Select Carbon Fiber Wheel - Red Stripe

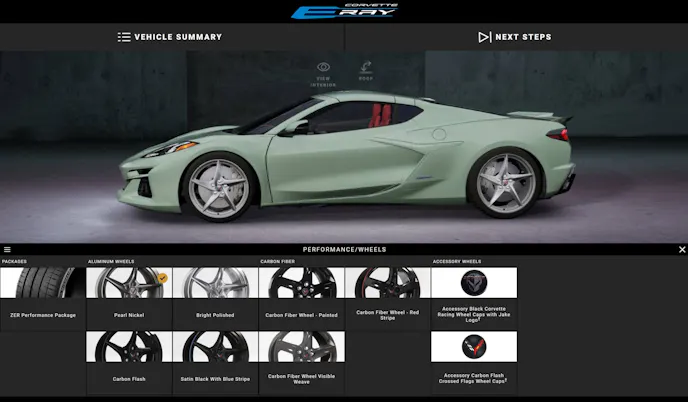click(x=387, y=284)
